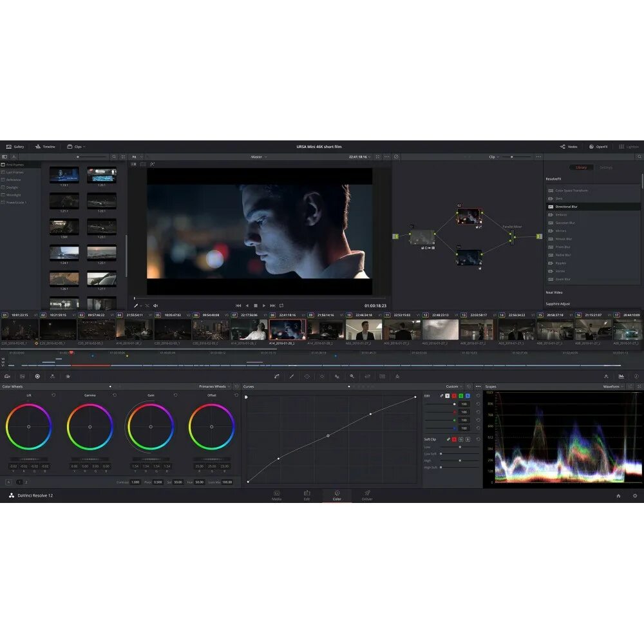Open the Camera Raw palette icon

click(x=7, y=376)
